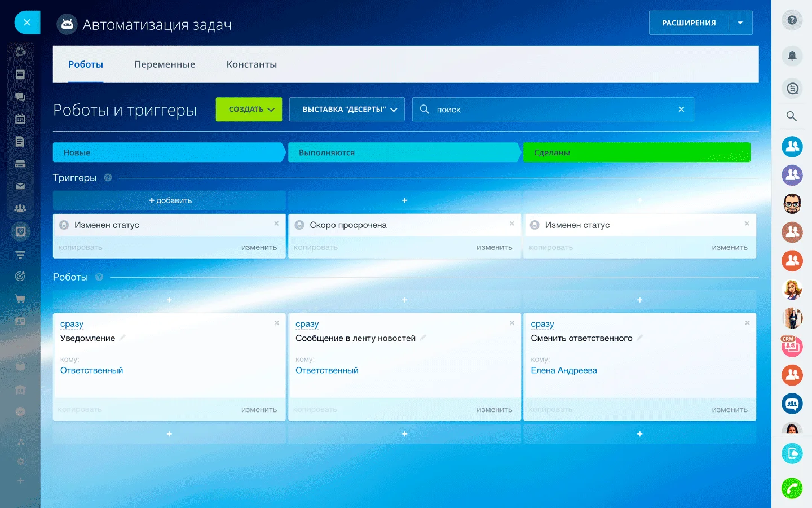
Task: Click the notifications bell icon
Action: tap(792, 56)
